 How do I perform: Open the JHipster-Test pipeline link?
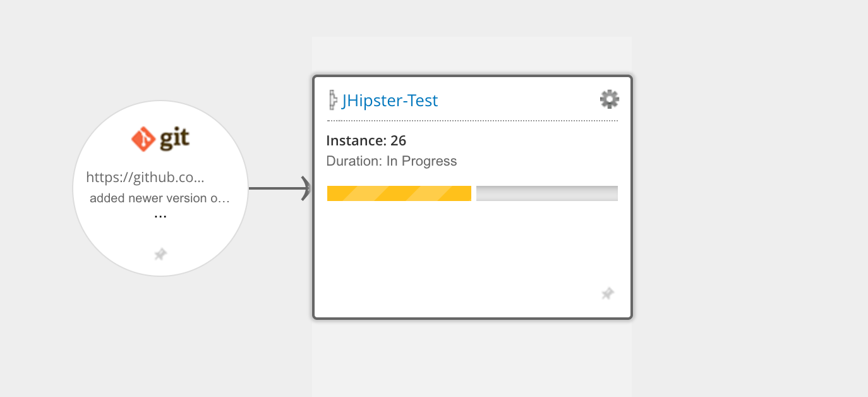tap(390, 101)
